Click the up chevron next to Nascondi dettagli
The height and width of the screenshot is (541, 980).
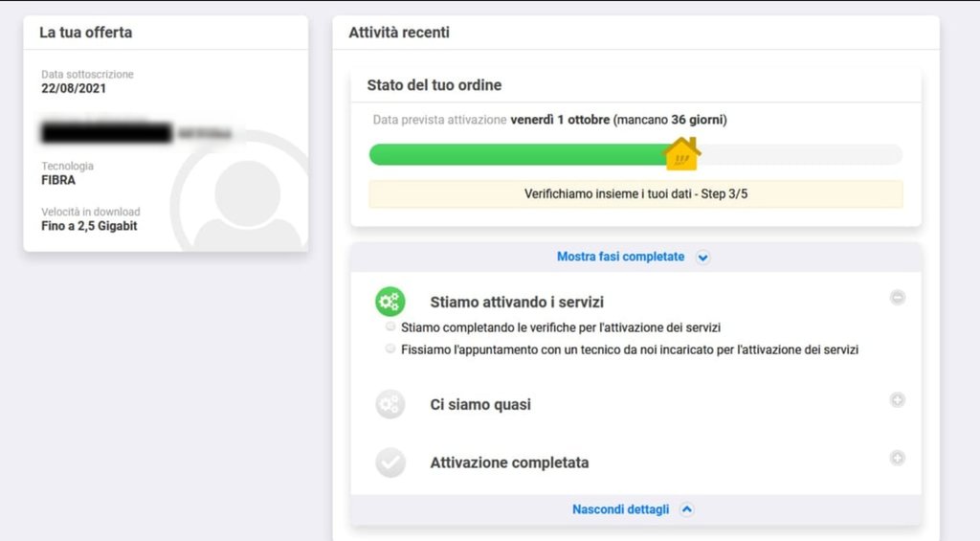pos(687,509)
